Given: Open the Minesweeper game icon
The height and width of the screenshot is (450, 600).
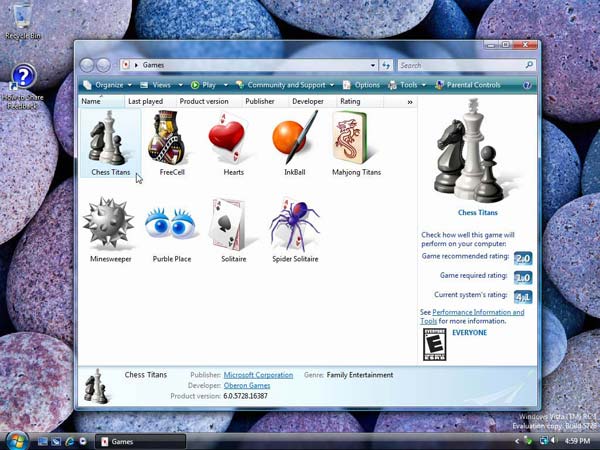Looking at the screenshot, I should 110,225.
